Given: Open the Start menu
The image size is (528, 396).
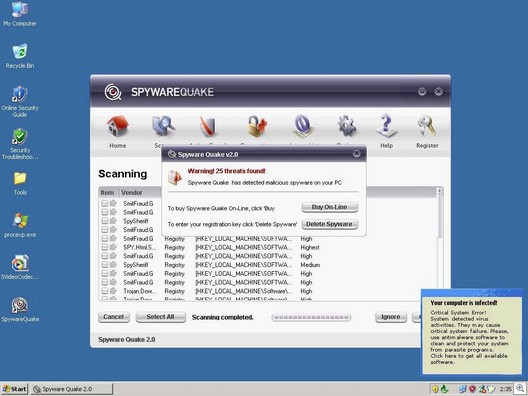Looking at the screenshot, I should click(x=14, y=389).
